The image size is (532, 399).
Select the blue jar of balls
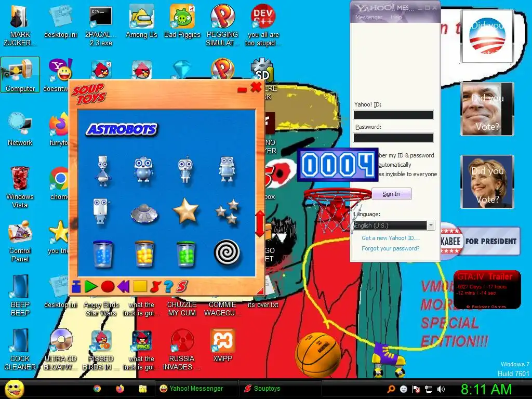[x=102, y=254]
